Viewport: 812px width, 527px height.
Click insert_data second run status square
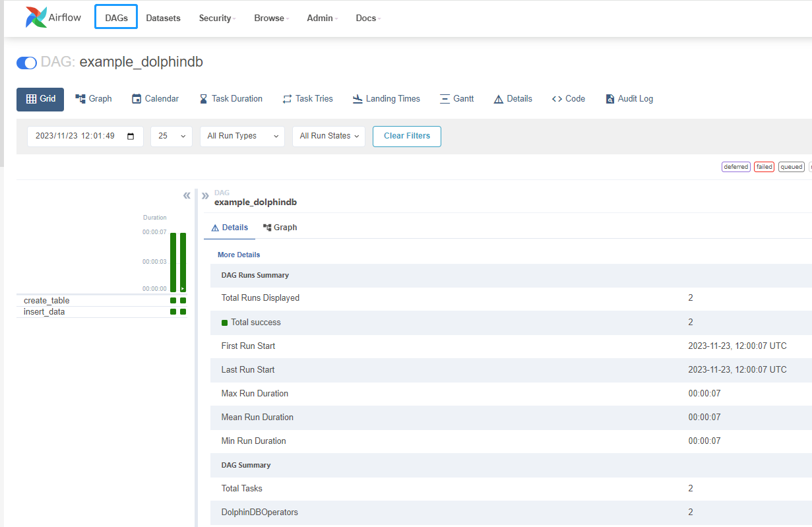[x=183, y=312]
